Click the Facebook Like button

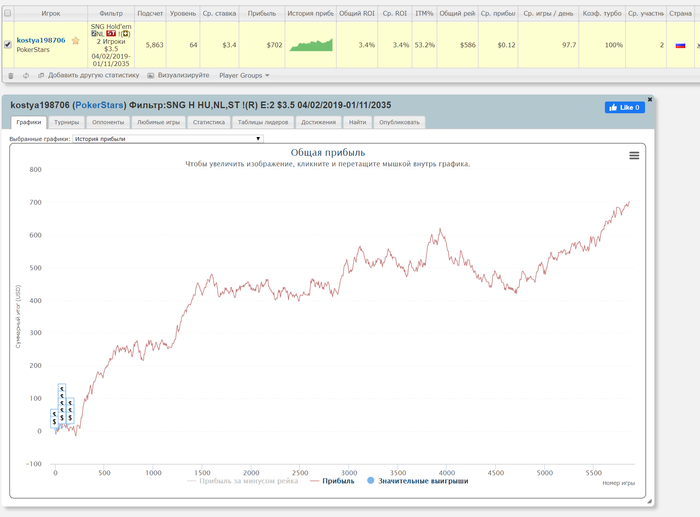(x=625, y=107)
